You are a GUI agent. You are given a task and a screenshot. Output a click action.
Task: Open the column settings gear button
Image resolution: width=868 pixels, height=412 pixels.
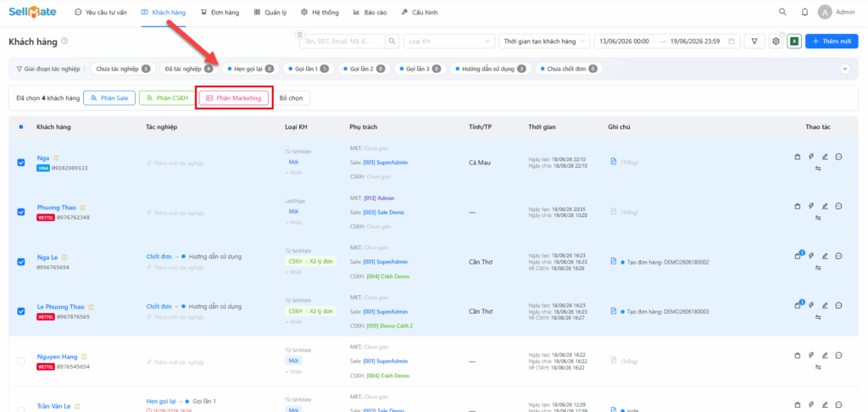point(776,41)
